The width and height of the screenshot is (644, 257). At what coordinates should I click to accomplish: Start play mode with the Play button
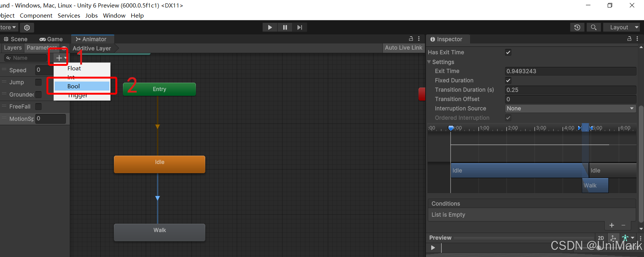tap(270, 27)
